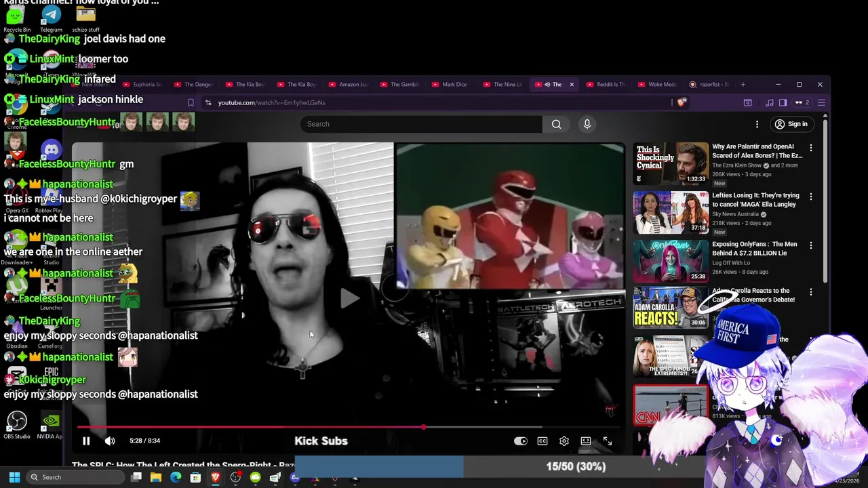The image size is (868, 488).
Task: Open Task View in the taskbar
Action: 136,477
